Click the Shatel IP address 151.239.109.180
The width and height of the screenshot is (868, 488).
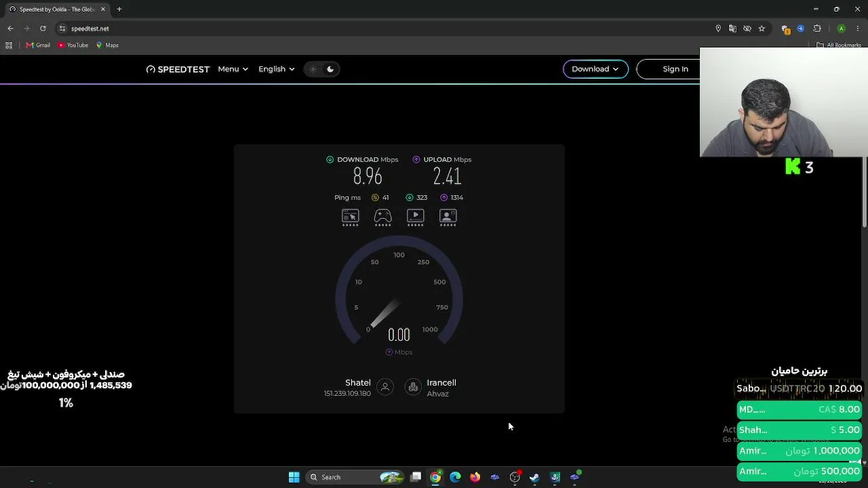click(347, 394)
